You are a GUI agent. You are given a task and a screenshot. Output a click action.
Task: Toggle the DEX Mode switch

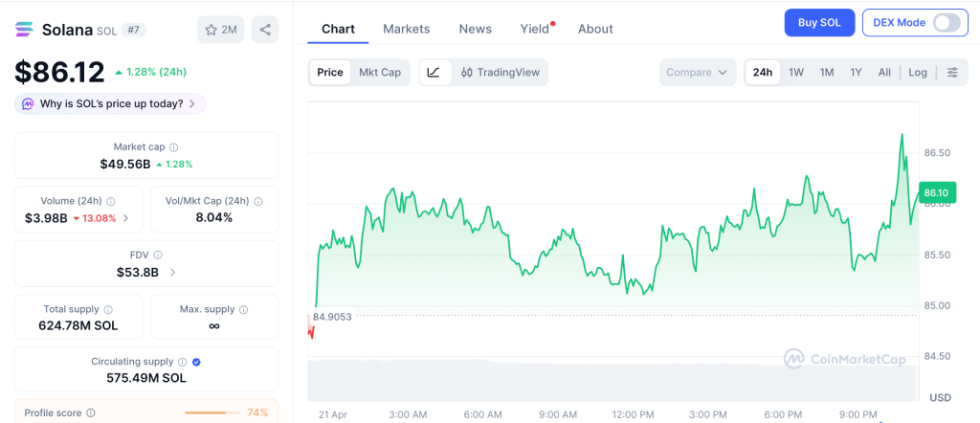pyautogui.click(x=946, y=23)
